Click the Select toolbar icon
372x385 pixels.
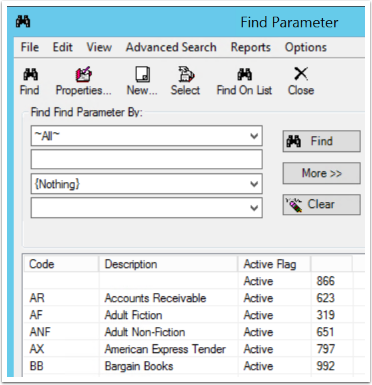[x=186, y=81]
